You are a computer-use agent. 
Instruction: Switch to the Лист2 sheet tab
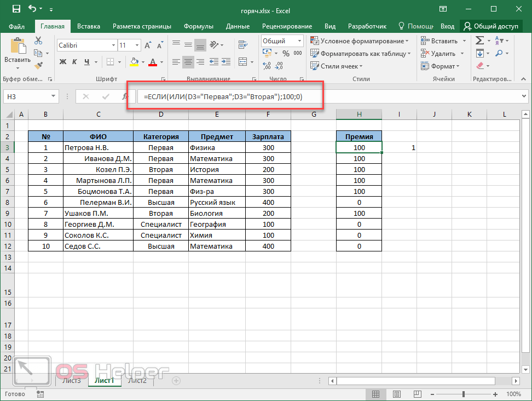[x=137, y=381]
